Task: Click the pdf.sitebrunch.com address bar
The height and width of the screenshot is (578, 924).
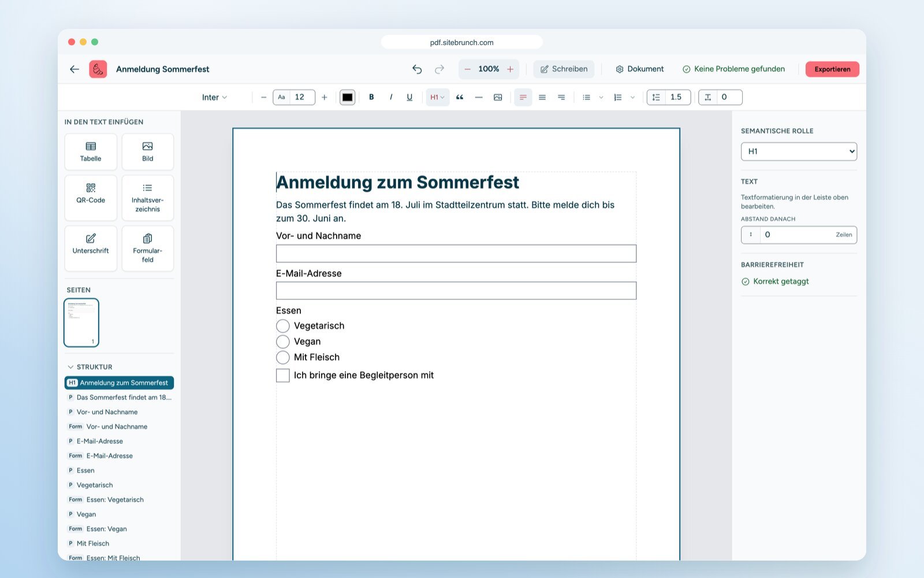Action: click(461, 42)
